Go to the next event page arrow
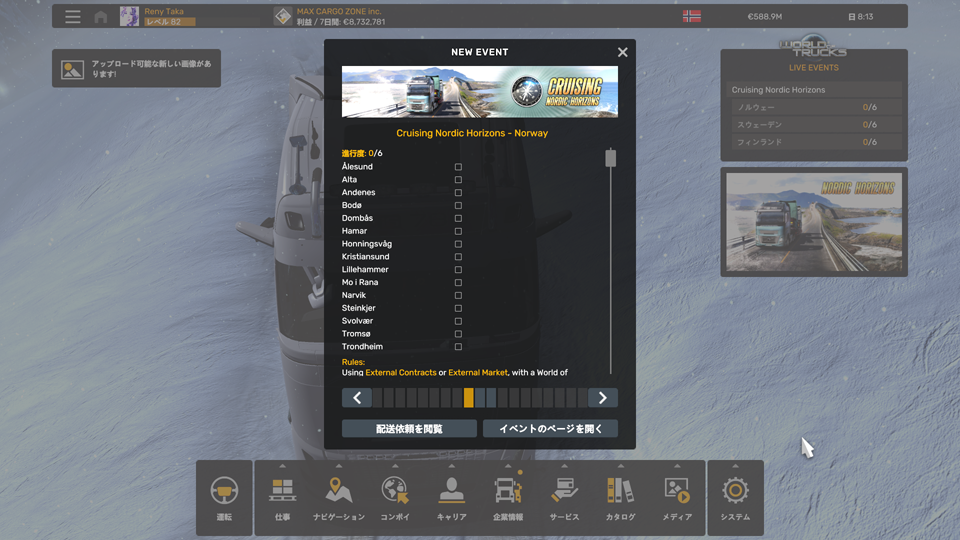This screenshot has height=540, width=960. [x=602, y=398]
